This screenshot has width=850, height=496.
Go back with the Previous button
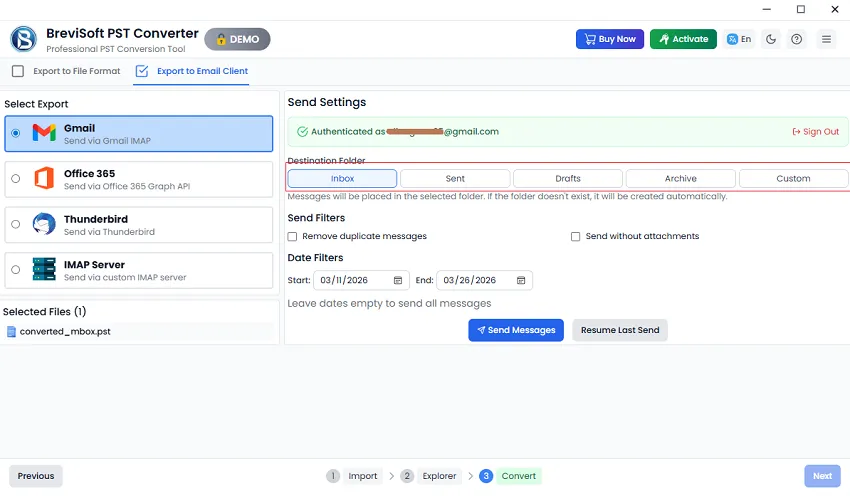[x=36, y=476]
